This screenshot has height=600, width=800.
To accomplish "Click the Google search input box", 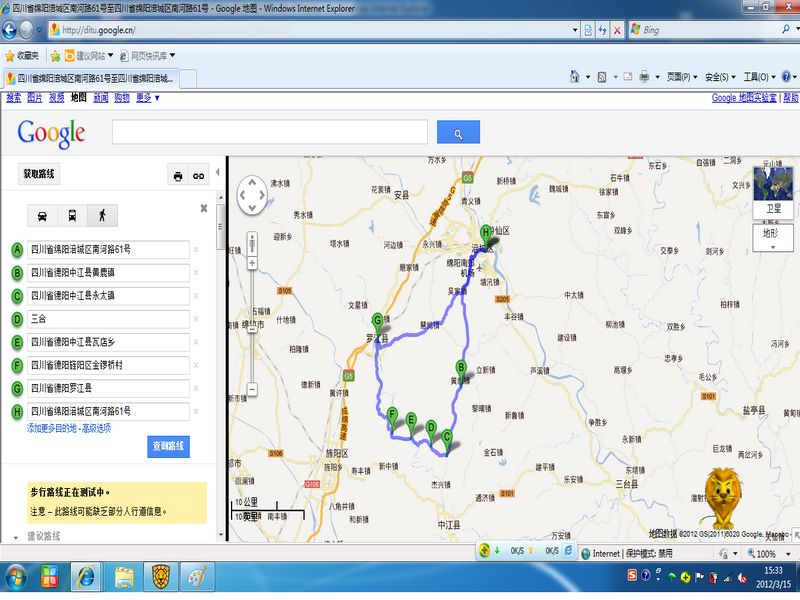I will point(270,133).
